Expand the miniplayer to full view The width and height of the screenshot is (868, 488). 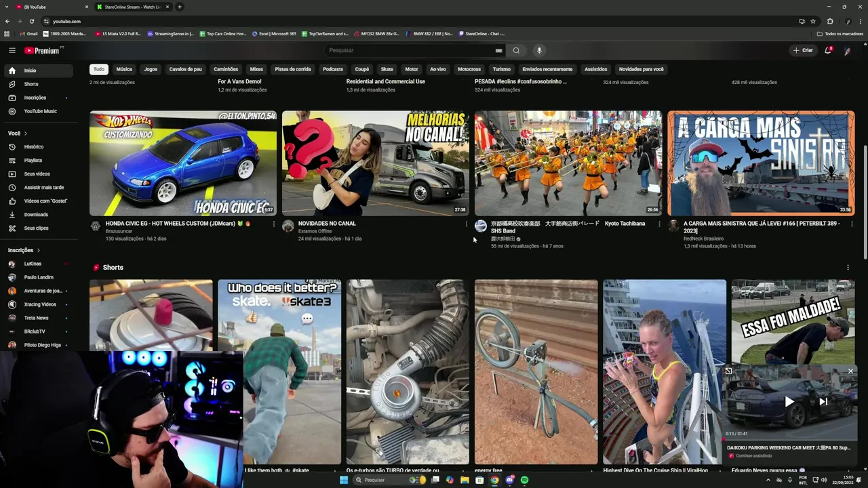pyautogui.click(x=728, y=371)
